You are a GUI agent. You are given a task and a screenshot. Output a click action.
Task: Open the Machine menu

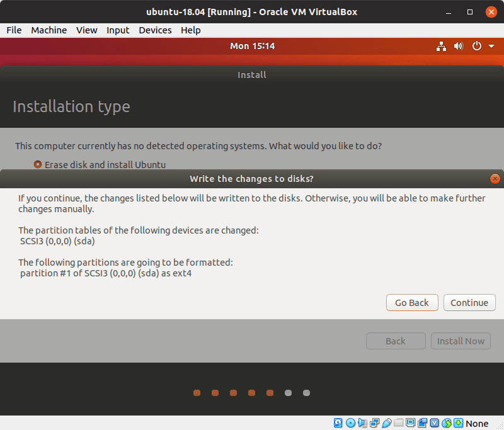click(49, 30)
